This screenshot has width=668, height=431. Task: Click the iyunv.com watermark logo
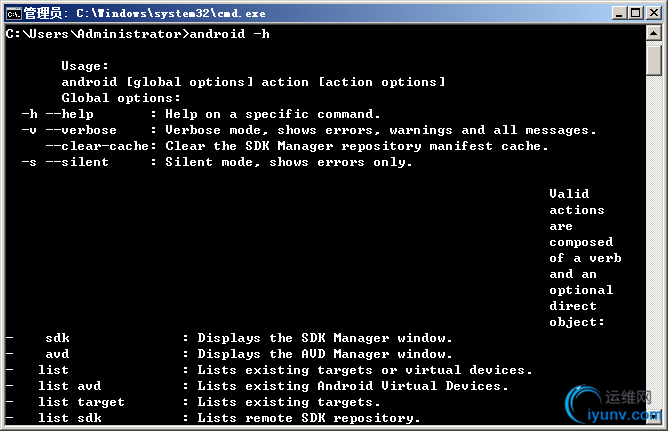(613, 405)
